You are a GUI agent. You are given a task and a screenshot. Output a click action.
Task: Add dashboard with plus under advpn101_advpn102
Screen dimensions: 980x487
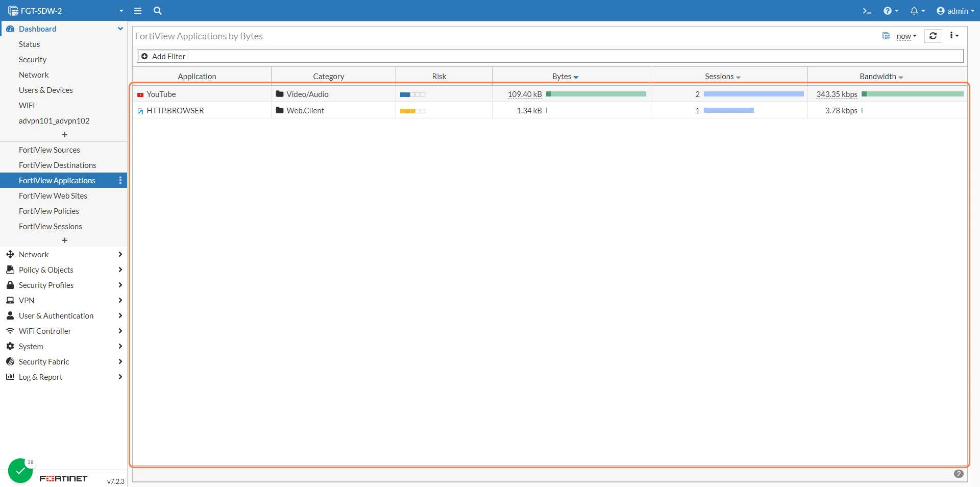click(64, 135)
